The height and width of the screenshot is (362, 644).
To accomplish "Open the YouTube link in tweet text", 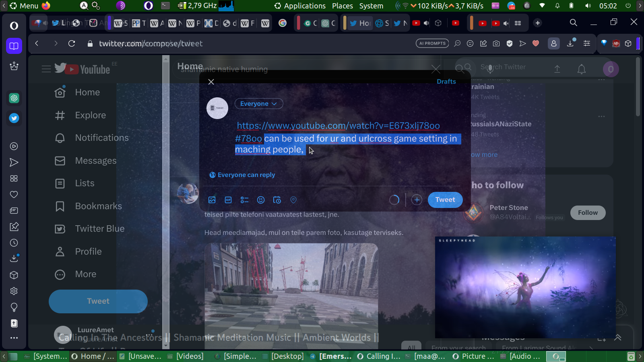I will click(338, 126).
